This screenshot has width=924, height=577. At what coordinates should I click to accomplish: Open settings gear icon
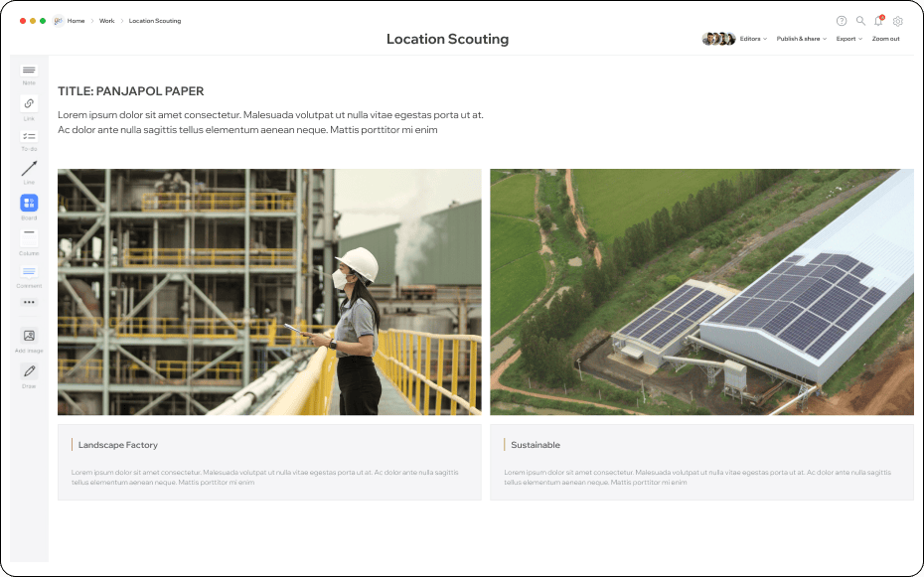[x=897, y=21]
